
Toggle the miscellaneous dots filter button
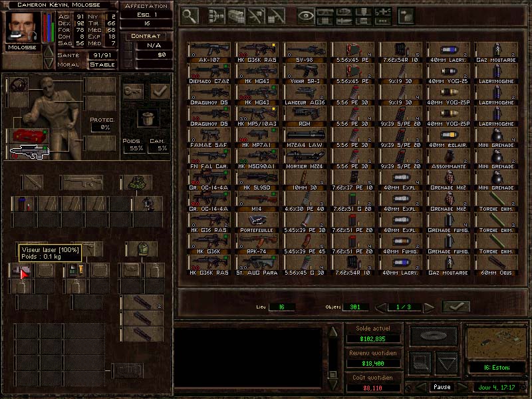(x=383, y=21)
